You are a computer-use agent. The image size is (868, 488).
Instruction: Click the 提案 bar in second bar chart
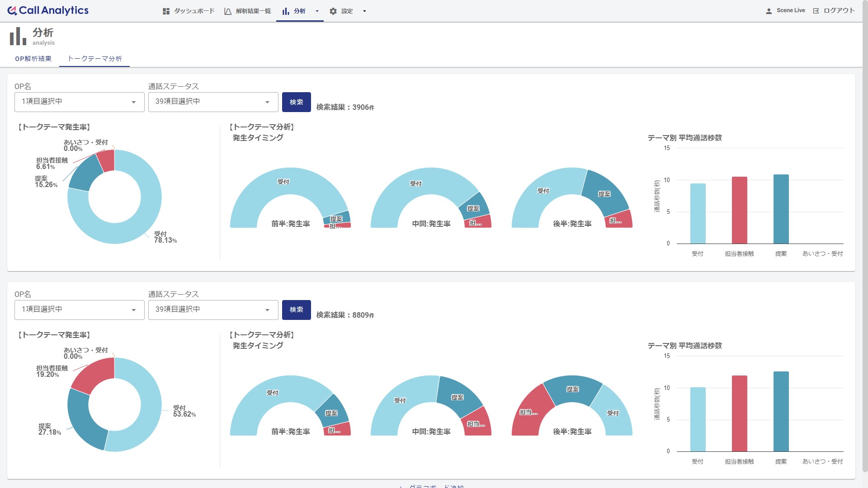(x=781, y=412)
